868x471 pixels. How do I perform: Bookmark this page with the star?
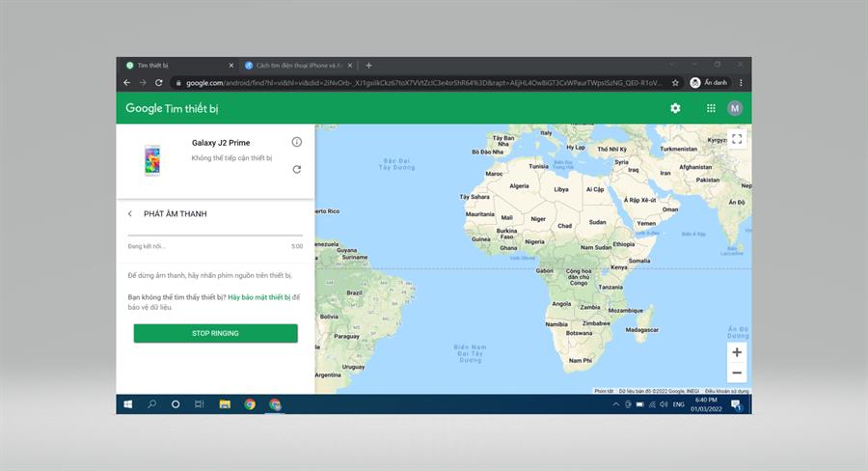pyautogui.click(x=675, y=83)
